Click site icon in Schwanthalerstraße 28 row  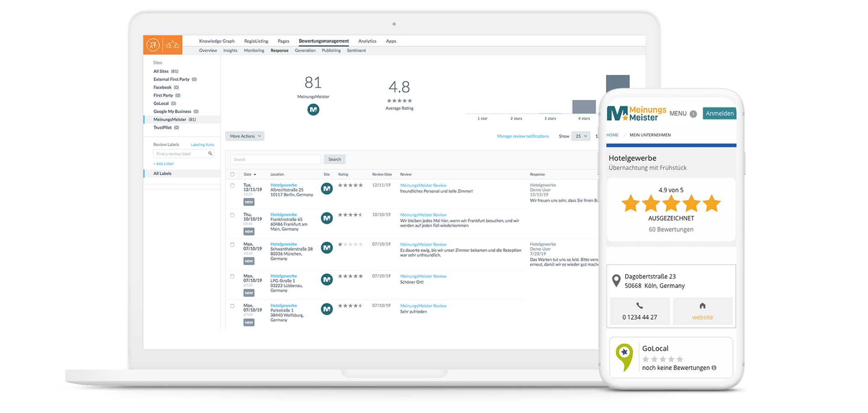tap(327, 248)
